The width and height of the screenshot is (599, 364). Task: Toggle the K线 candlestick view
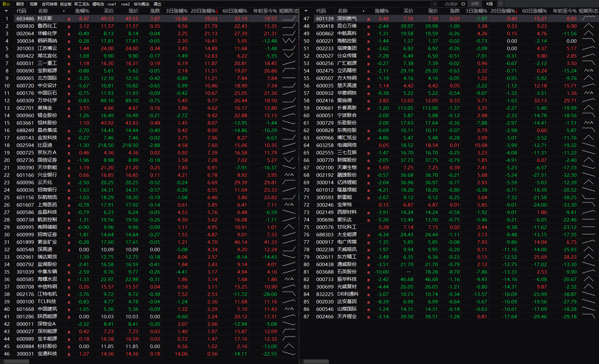coord(490,4)
